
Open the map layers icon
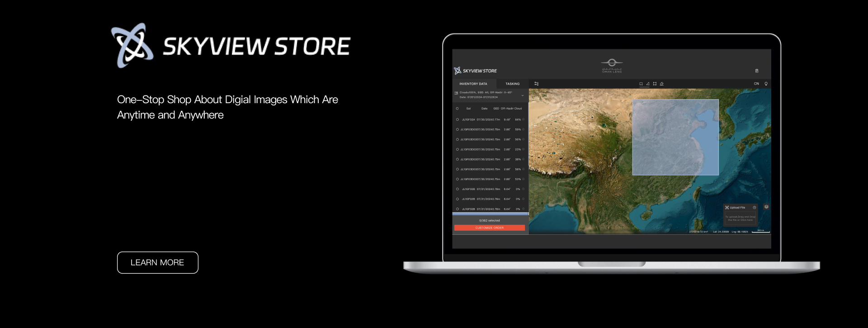coord(766,207)
